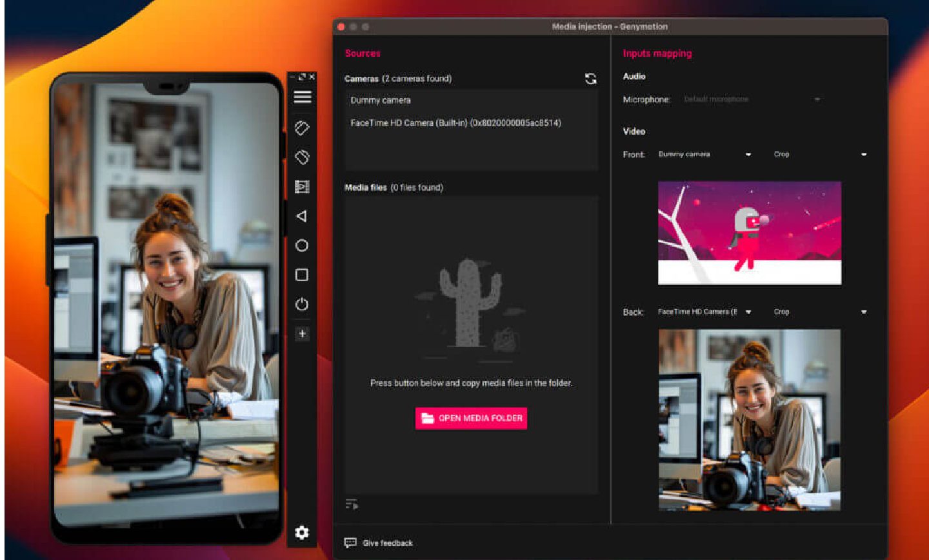The width and height of the screenshot is (929, 560).
Task: Minimize the emulator via toolbar dash icon
Action: (292, 77)
